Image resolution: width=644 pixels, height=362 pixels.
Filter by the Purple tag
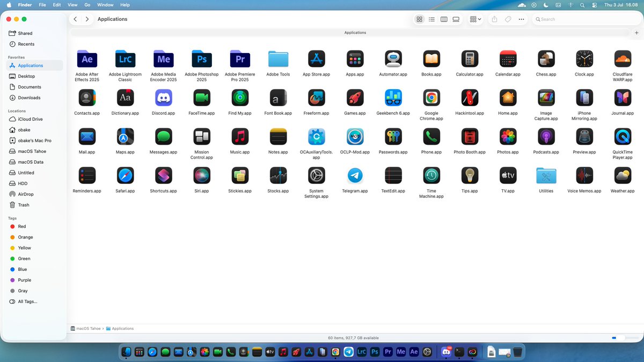(34, 280)
